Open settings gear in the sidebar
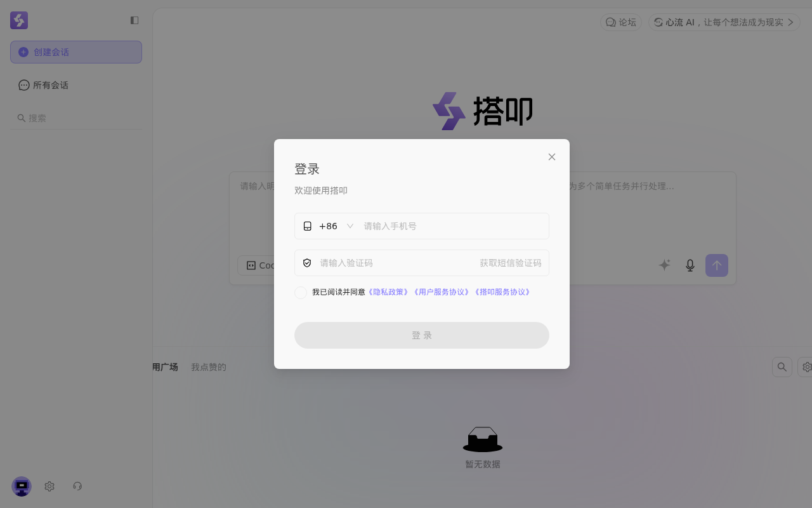The width and height of the screenshot is (812, 508). coord(49,486)
